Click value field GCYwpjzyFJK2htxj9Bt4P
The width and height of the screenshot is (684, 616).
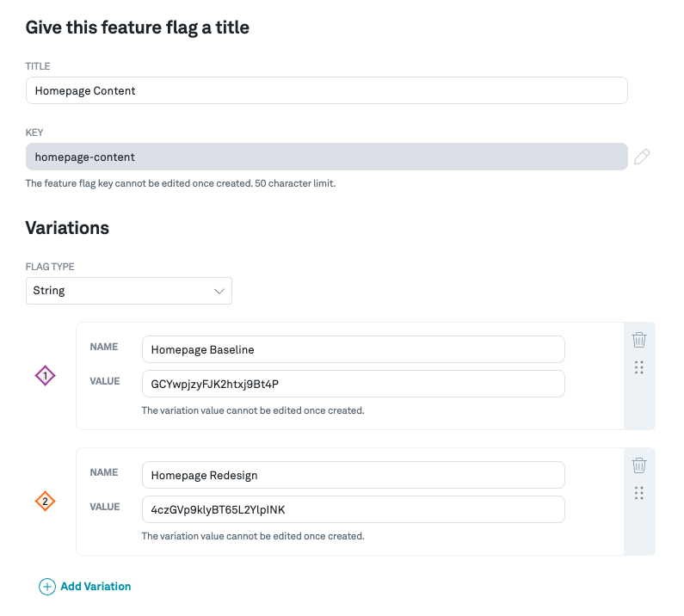tap(354, 384)
